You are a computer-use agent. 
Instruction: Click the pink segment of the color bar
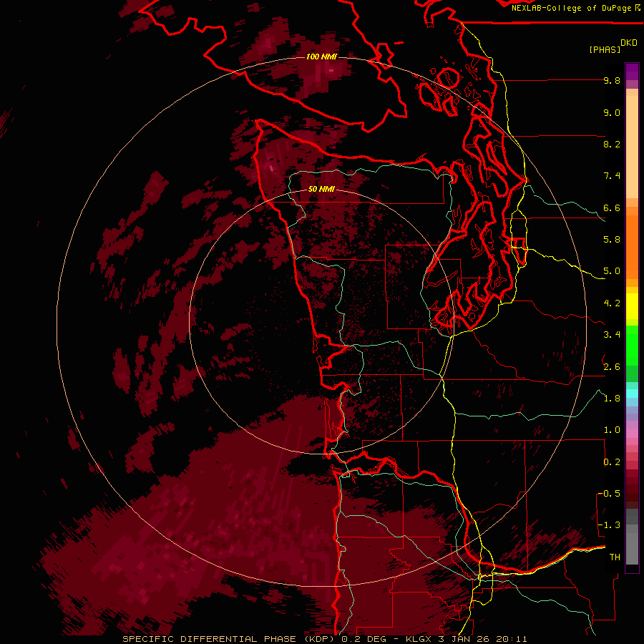(x=632, y=434)
